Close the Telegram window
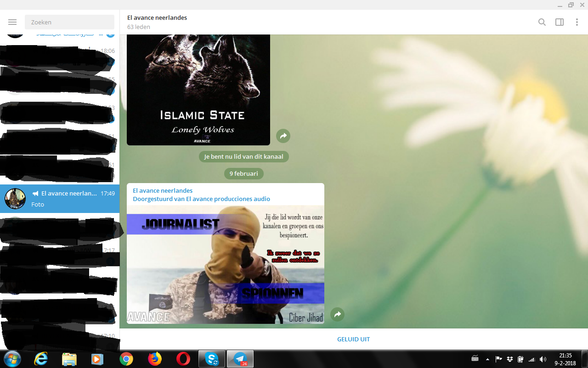 click(x=582, y=5)
